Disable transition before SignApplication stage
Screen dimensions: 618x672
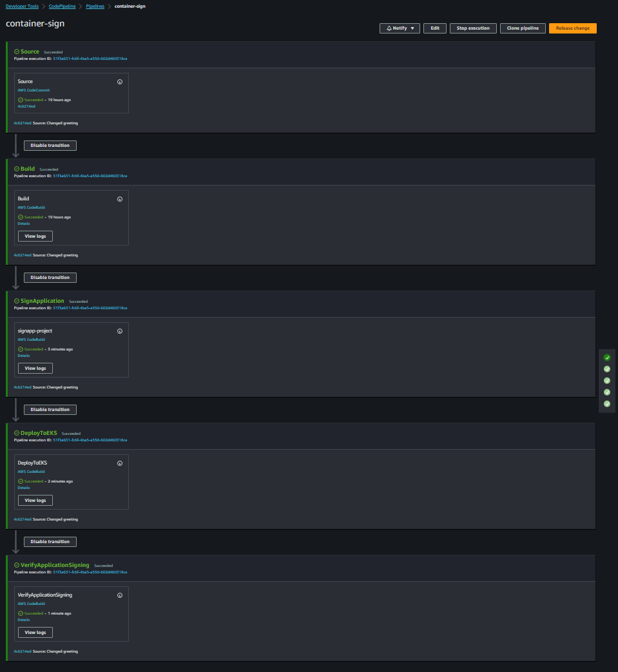click(x=50, y=277)
